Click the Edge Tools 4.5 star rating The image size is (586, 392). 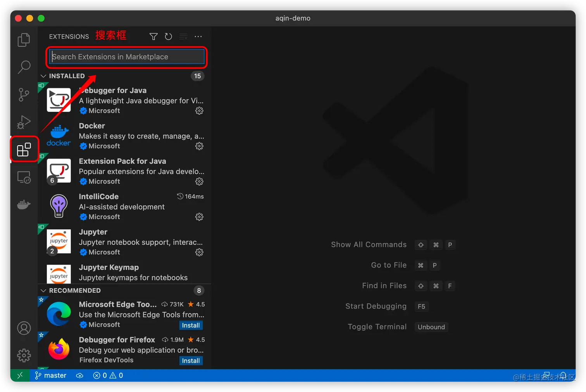tap(196, 304)
